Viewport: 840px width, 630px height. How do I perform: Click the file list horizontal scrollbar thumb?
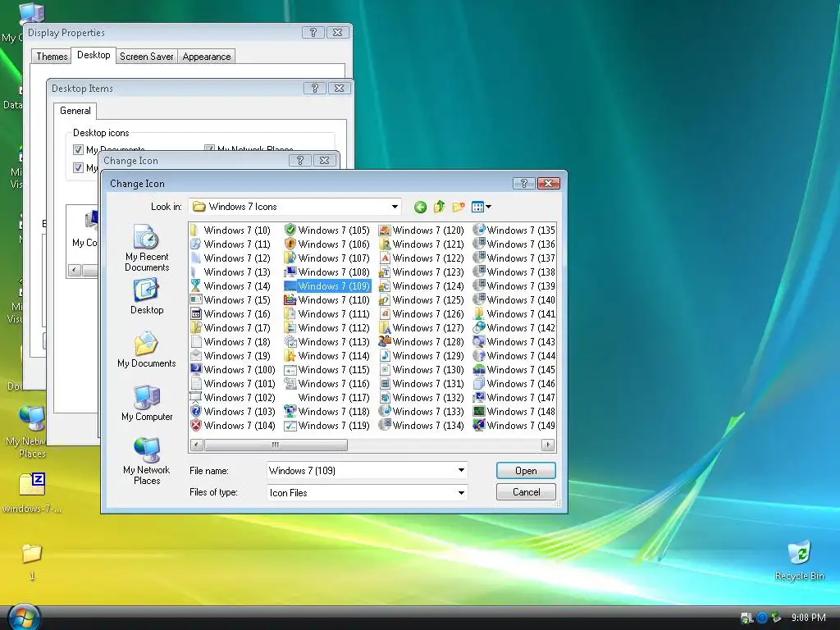point(276,445)
